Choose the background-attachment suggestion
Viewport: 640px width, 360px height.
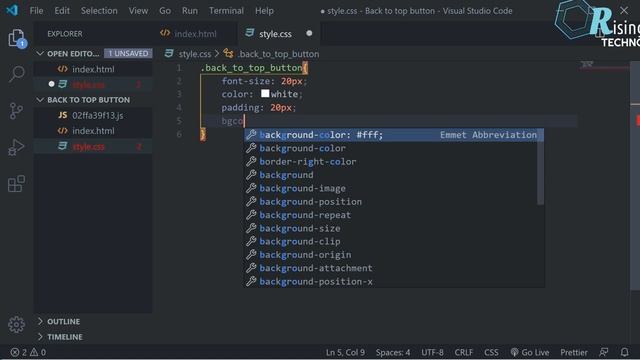(x=391, y=268)
